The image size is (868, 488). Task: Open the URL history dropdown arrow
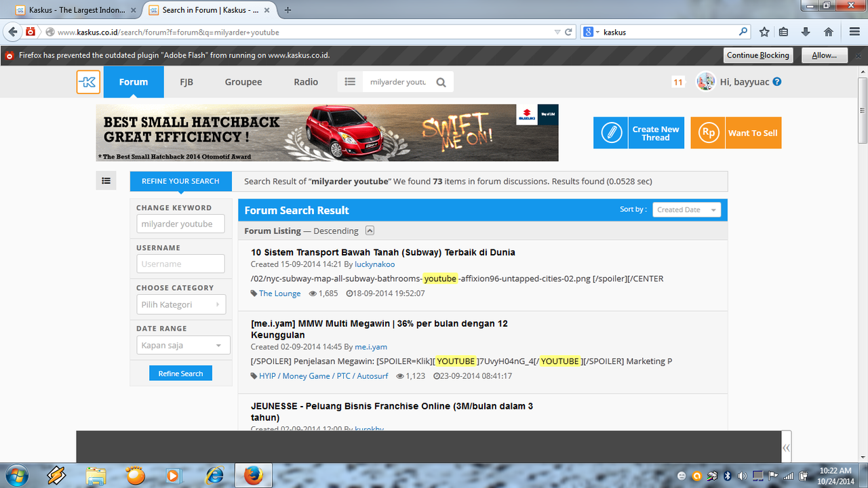coord(557,32)
